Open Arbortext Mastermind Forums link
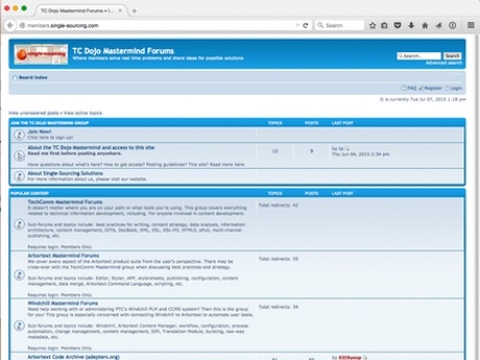 pyautogui.click(x=63, y=256)
